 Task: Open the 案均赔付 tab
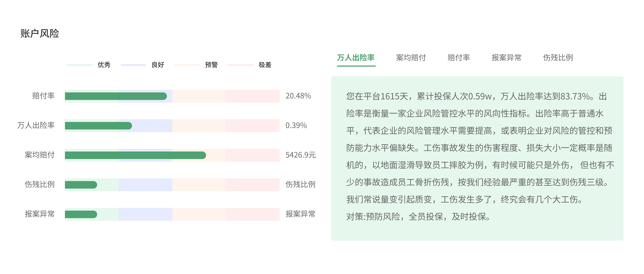(411, 57)
